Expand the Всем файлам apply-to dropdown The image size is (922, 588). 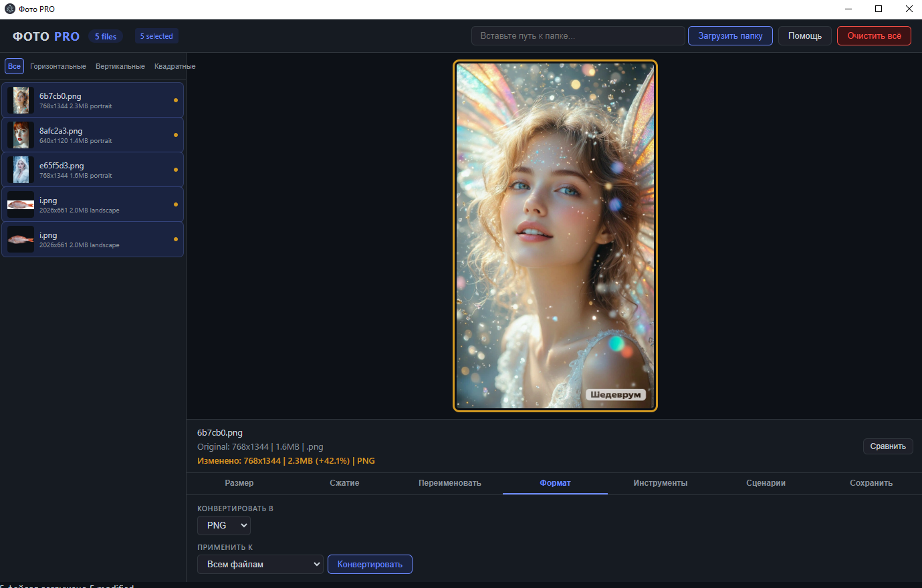point(260,564)
